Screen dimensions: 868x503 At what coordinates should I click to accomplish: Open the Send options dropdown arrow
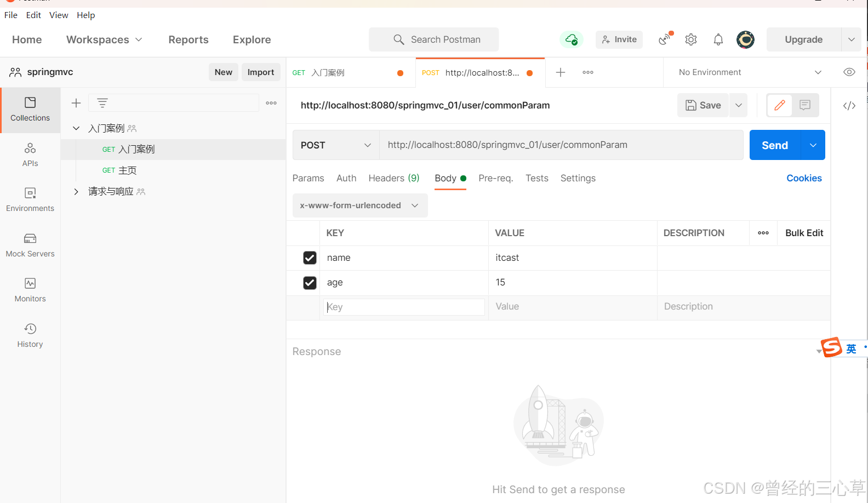click(x=813, y=145)
